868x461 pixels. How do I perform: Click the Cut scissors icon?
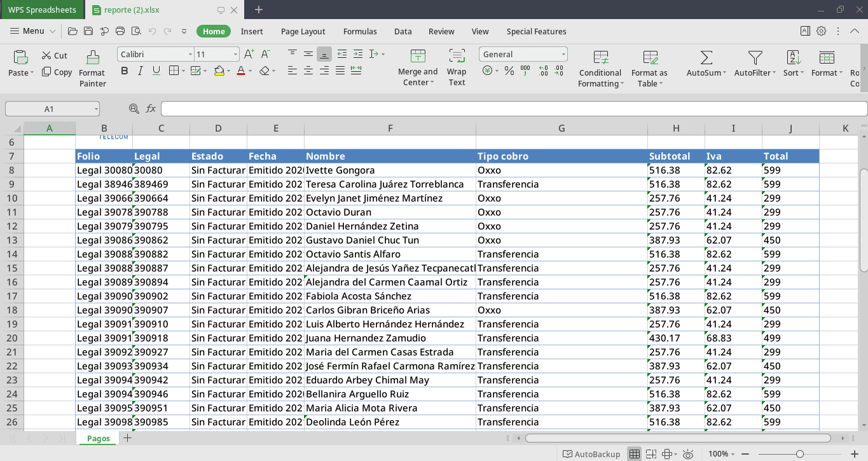tap(46, 55)
